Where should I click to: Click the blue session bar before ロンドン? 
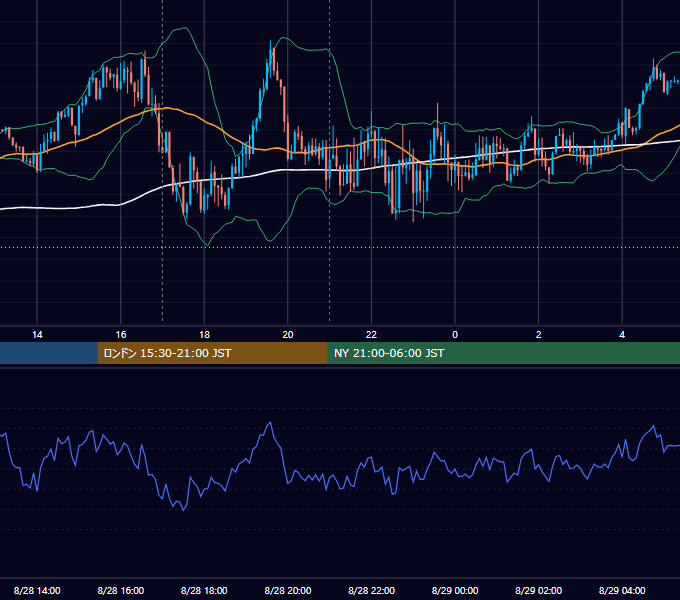click(x=49, y=353)
